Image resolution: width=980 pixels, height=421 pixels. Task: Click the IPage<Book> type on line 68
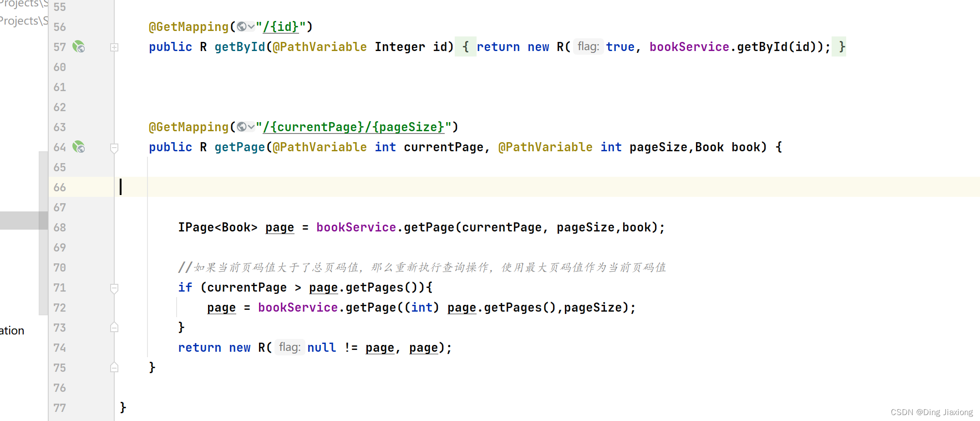tap(218, 227)
